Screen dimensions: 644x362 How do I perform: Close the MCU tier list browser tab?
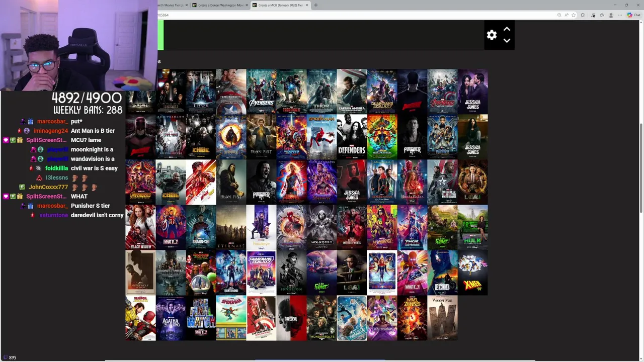tap(307, 5)
